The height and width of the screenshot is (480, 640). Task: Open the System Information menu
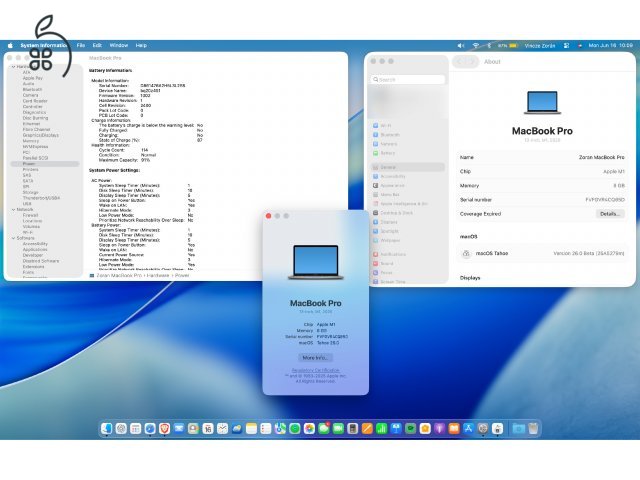point(44,45)
